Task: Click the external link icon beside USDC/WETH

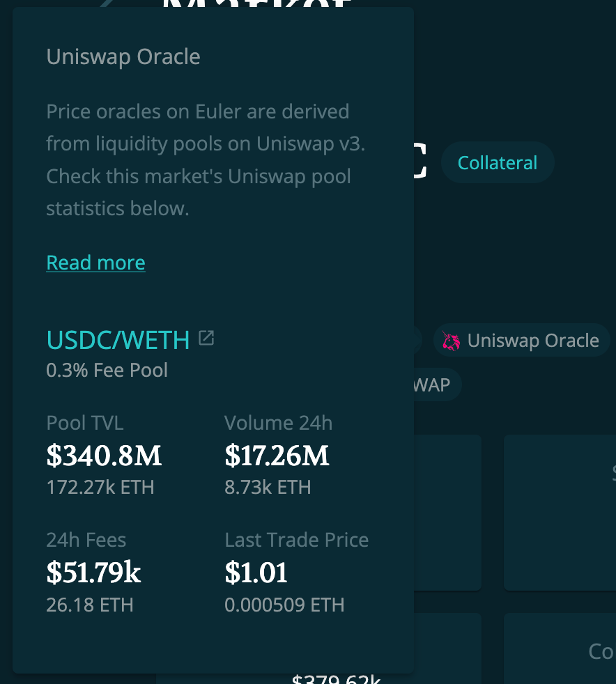Action: (x=206, y=338)
